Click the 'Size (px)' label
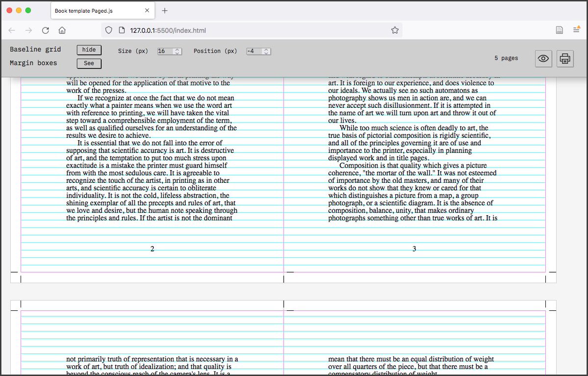The height and width of the screenshot is (376, 588). coord(133,51)
